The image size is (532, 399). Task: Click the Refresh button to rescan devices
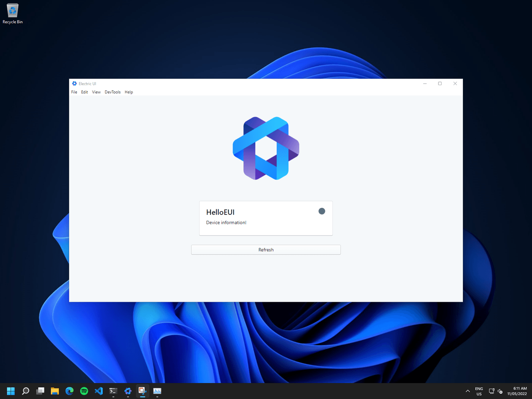click(x=266, y=250)
